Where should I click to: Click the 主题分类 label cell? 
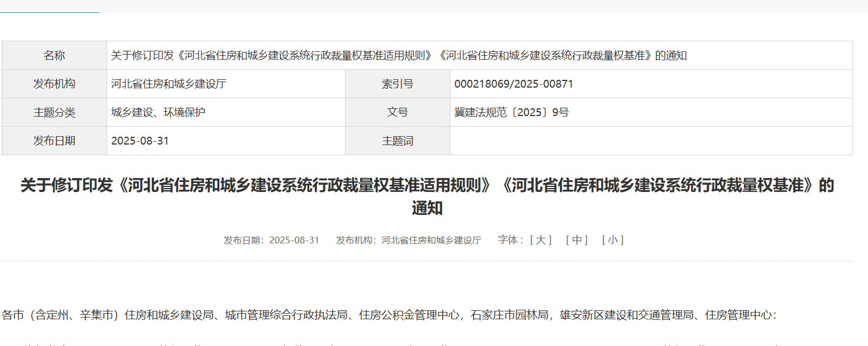tap(54, 113)
